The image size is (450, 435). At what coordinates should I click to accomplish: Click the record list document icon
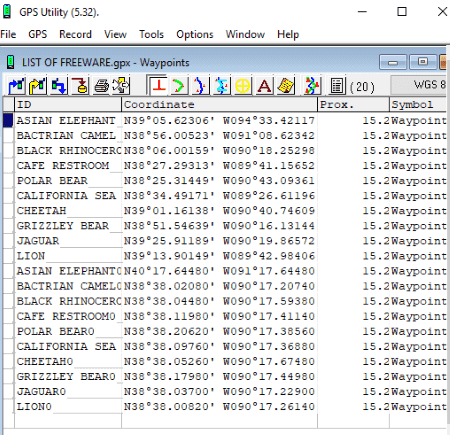click(x=337, y=86)
